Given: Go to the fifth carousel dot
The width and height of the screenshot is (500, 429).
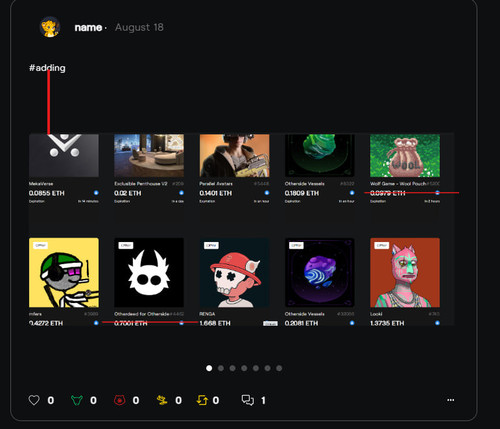Looking at the screenshot, I should tap(256, 368).
